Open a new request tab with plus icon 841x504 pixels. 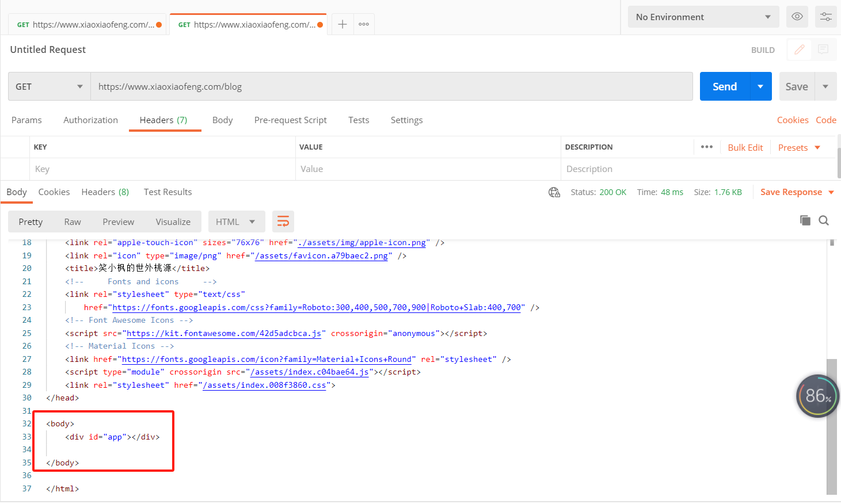coord(342,24)
